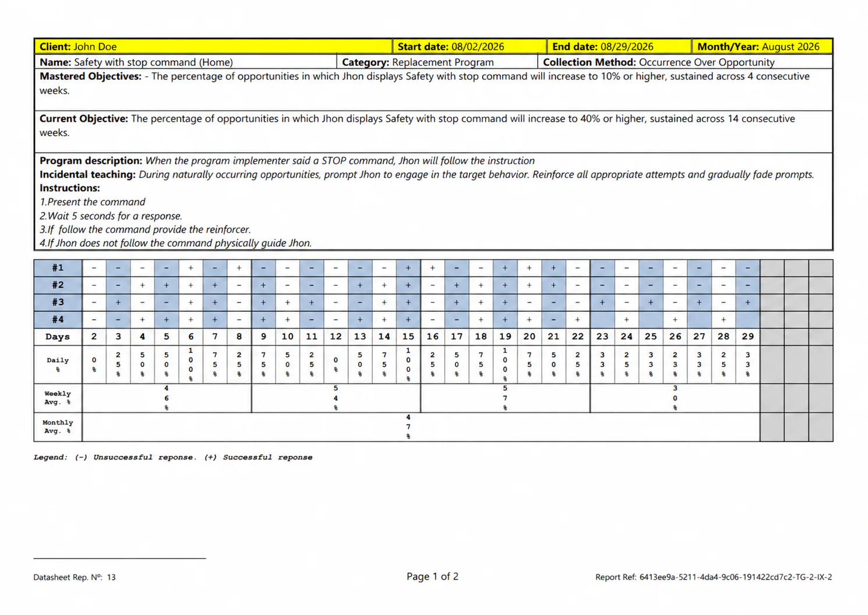This screenshot has width=868, height=615.
Task: Click day "16" in the Days row
Action: (x=432, y=337)
